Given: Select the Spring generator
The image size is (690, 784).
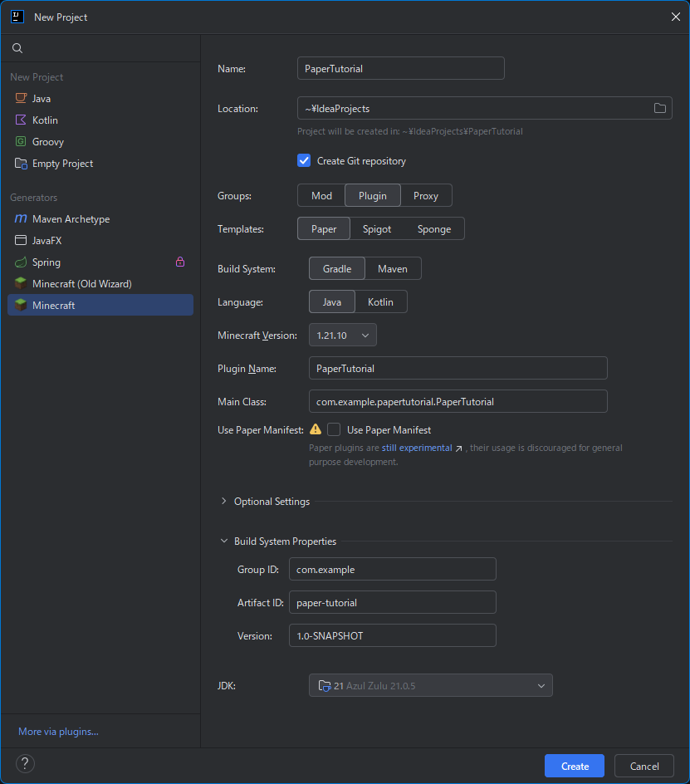Looking at the screenshot, I should (x=46, y=262).
